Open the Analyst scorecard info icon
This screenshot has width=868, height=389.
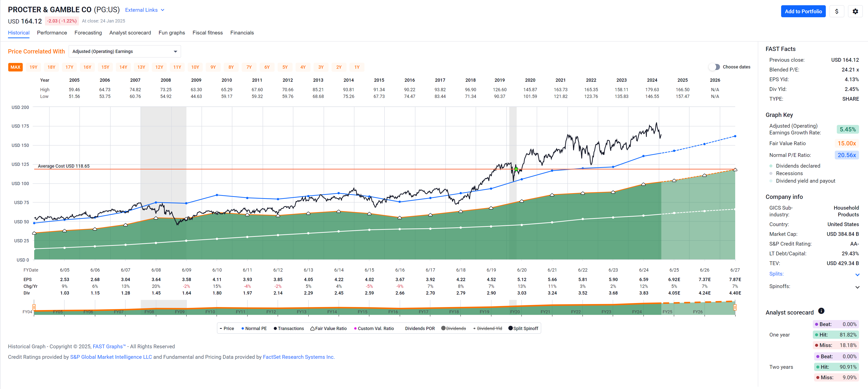[x=821, y=311]
